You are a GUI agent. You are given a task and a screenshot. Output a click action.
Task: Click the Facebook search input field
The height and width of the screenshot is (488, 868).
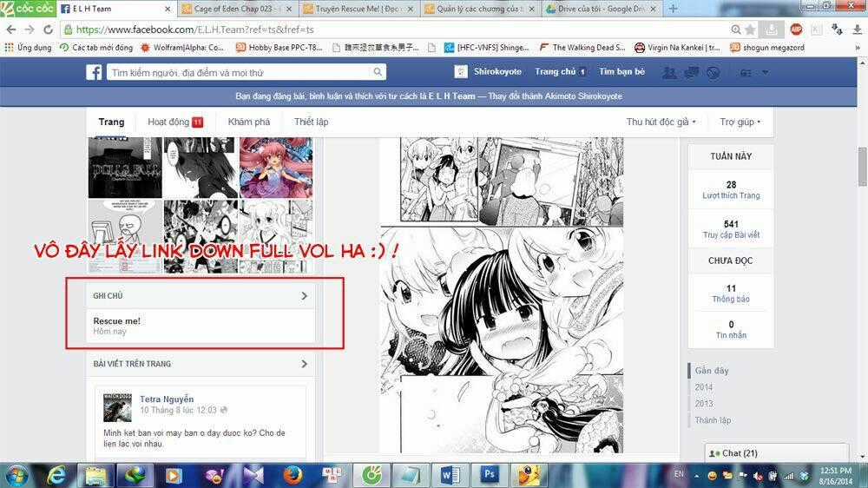239,73
